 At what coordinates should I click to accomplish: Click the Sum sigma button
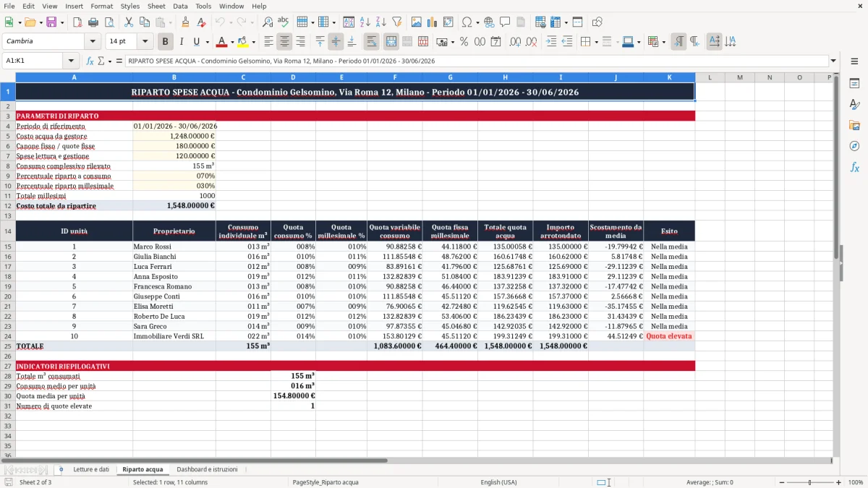pyautogui.click(x=101, y=61)
